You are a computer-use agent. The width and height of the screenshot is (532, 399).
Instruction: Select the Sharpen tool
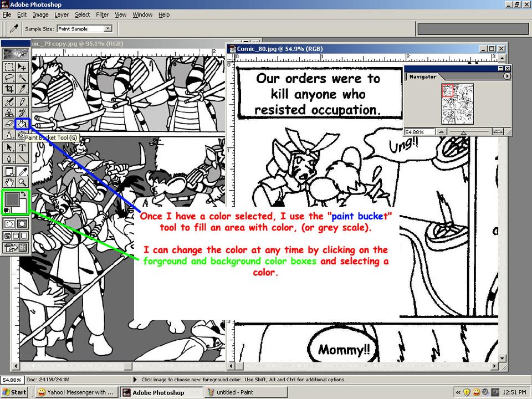[x=9, y=135]
